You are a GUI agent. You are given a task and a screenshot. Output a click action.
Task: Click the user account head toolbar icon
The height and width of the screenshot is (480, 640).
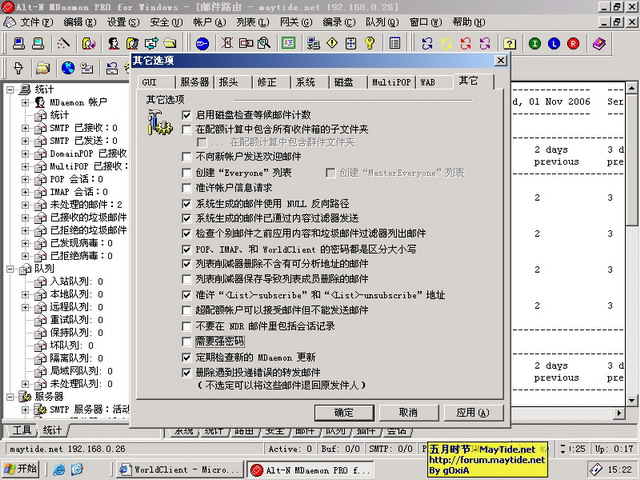pyautogui.click(x=113, y=43)
